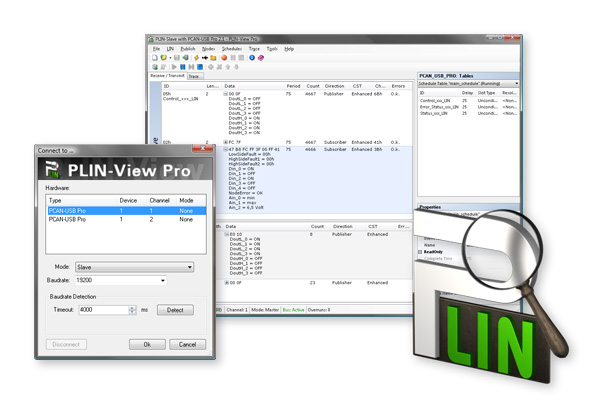The image size is (600, 418).
Task: Click the Open file icon in toolbar
Action: coord(163,58)
